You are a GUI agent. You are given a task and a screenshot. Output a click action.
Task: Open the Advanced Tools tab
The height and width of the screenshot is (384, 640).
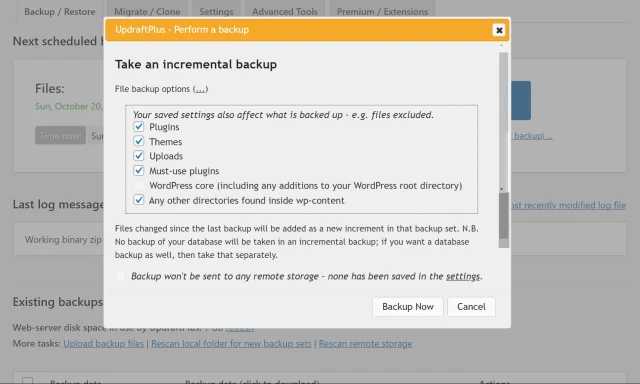click(x=284, y=12)
